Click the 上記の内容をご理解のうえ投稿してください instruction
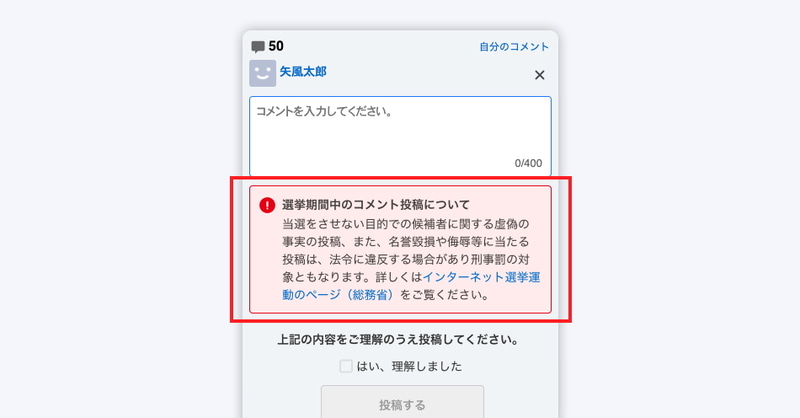800x418 pixels. coord(398,340)
